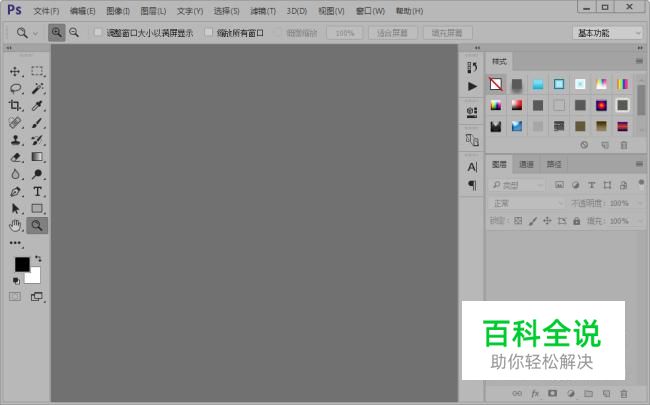This screenshot has height=405, width=650.
Task: Switch to the 通道 tab
Action: pyautogui.click(x=526, y=165)
